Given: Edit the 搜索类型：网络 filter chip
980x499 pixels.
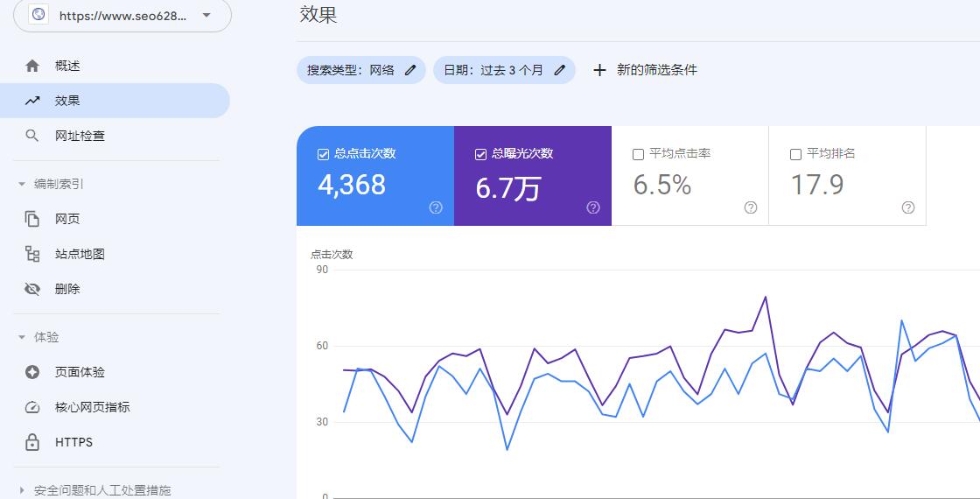Looking at the screenshot, I should tap(361, 70).
